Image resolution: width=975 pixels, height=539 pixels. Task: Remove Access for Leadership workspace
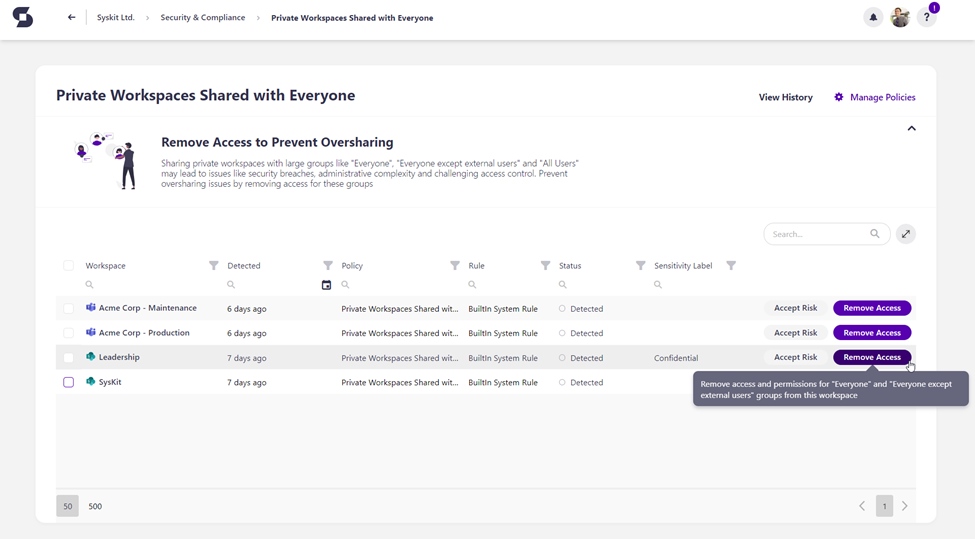pos(872,357)
